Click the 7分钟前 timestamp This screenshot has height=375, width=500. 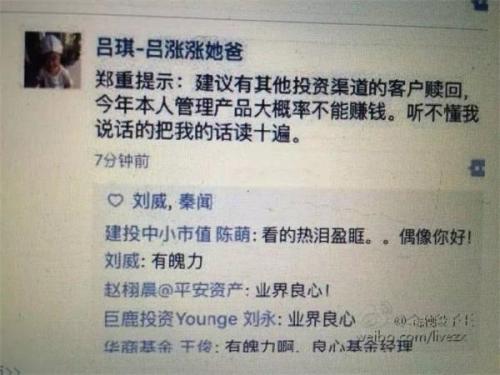point(122,161)
